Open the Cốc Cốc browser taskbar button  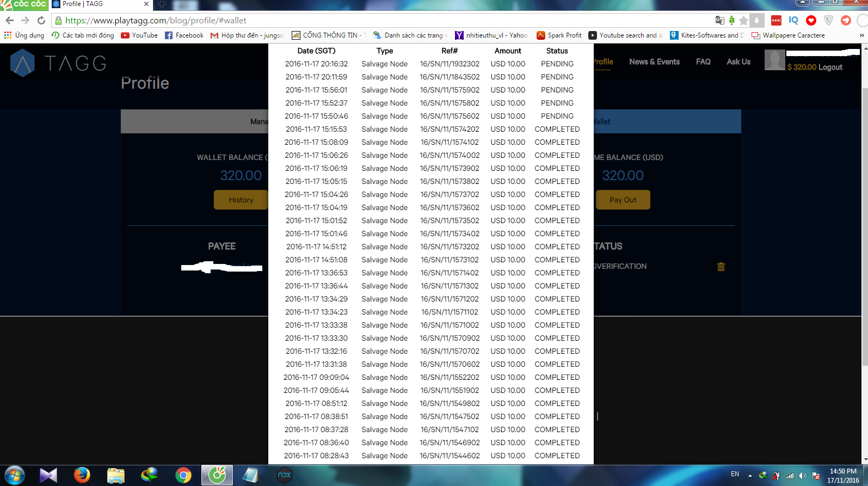(217, 475)
